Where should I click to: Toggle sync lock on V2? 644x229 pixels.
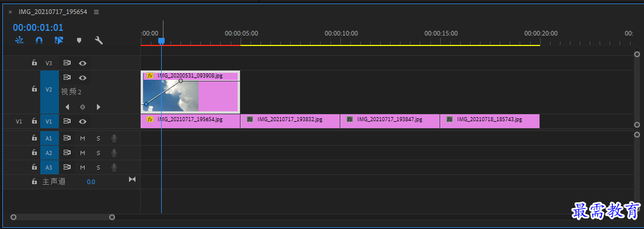click(67, 77)
